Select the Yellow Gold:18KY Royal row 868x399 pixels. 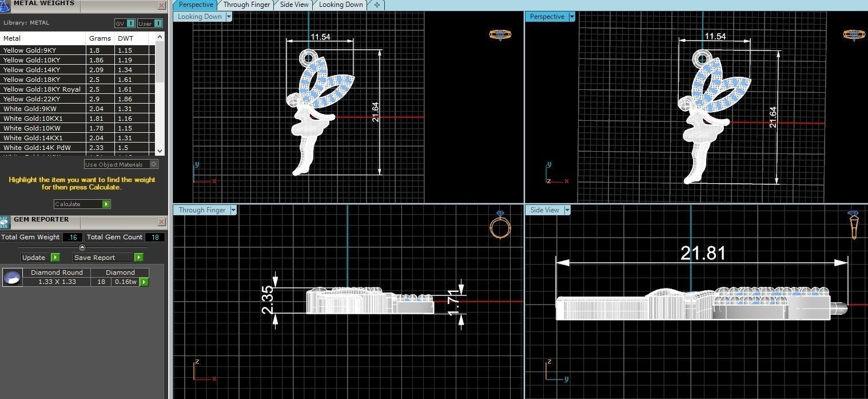tap(77, 89)
